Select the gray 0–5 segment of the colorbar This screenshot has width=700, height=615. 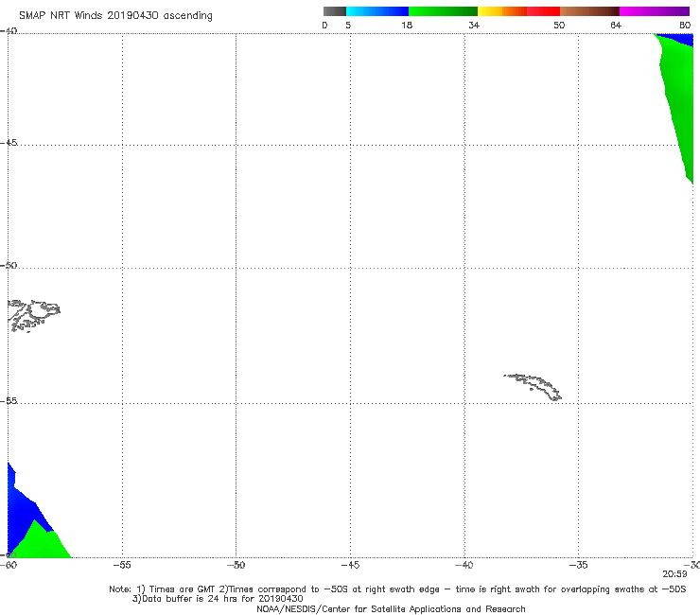[335, 11]
